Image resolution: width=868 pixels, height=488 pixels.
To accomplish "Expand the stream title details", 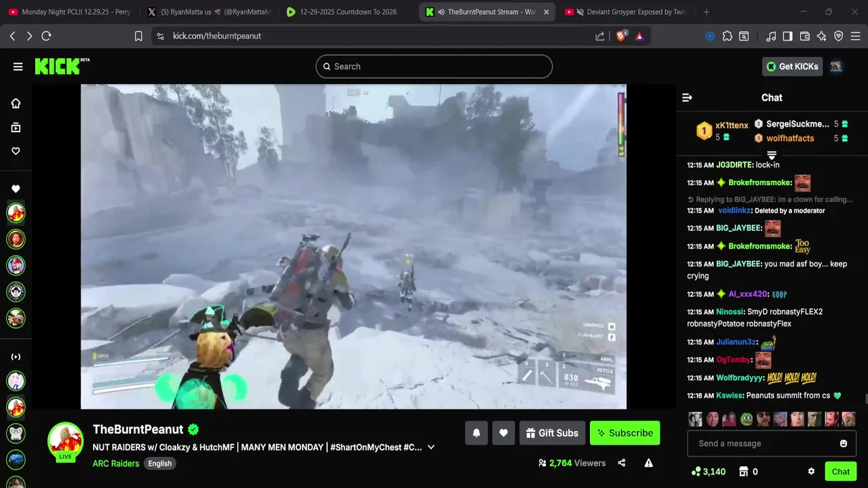I will tap(431, 447).
